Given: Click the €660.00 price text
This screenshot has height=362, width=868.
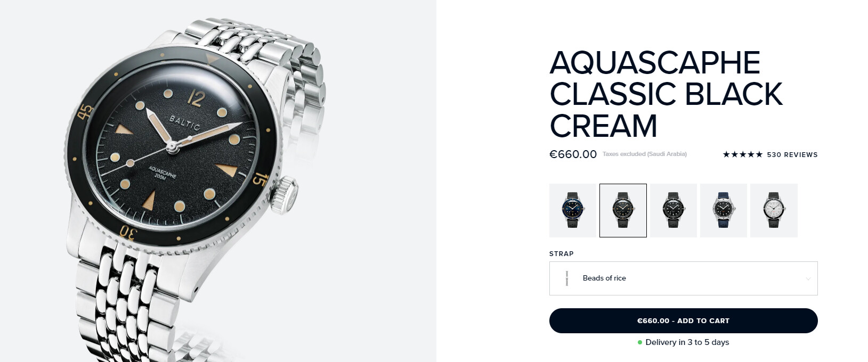Looking at the screenshot, I should coord(573,154).
